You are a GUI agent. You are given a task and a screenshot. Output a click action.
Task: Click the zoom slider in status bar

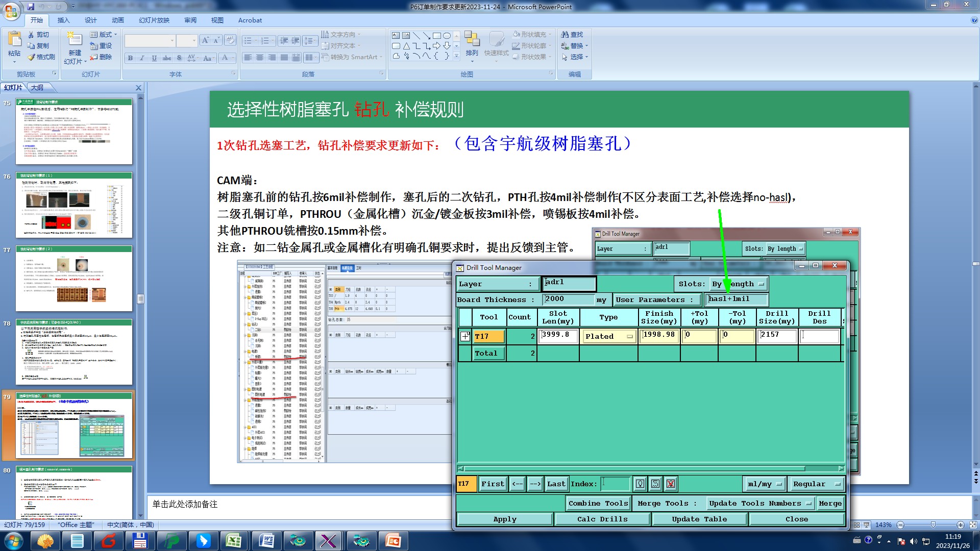pyautogui.click(x=933, y=524)
